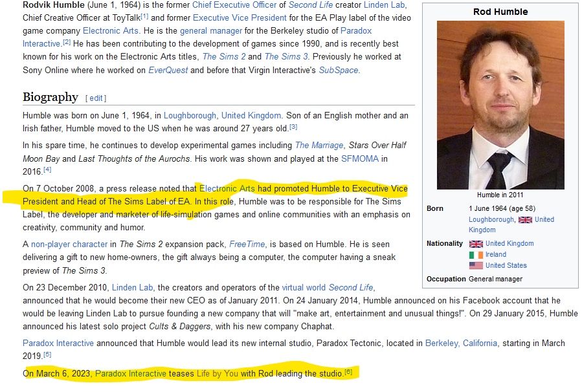Open the Rod Humble infobox photo
Viewport: 582px width, 392px height.
click(500, 105)
